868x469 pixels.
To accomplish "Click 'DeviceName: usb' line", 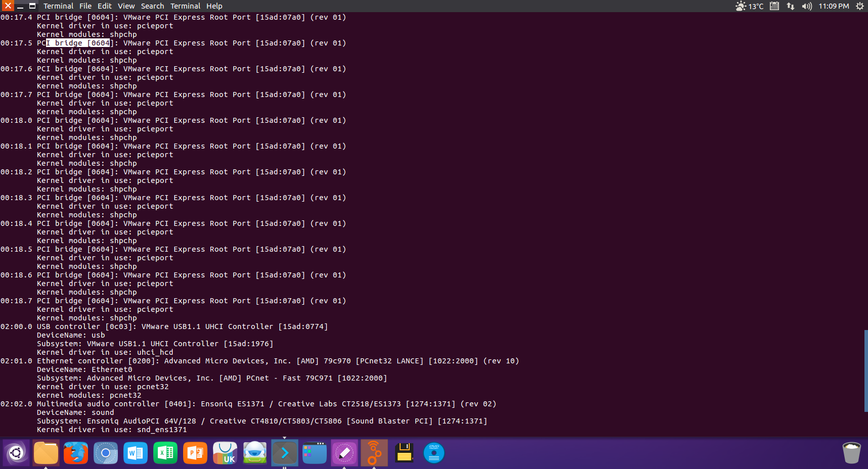I will (x=71, y=335).
